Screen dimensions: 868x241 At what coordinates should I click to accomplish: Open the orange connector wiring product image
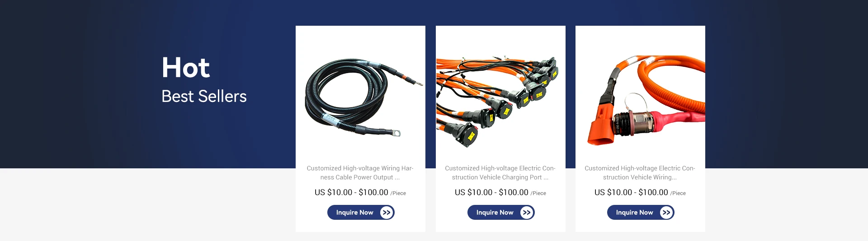tap(640, 96)
